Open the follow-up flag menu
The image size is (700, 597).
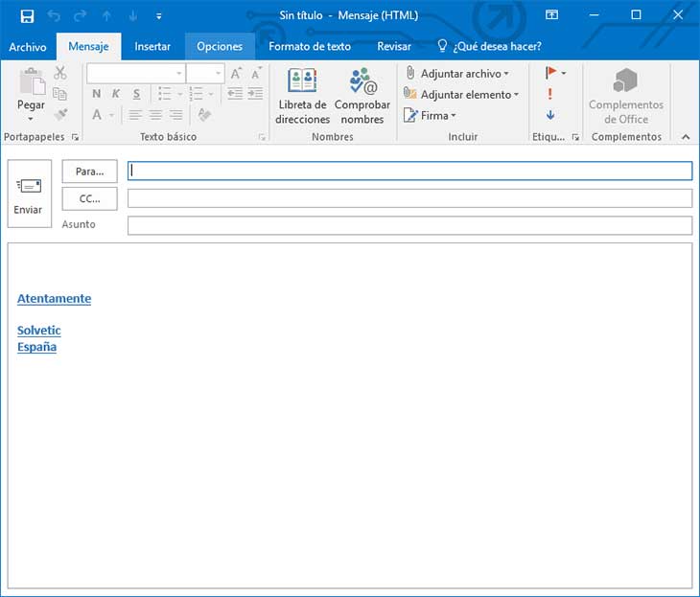pos(556,73)
